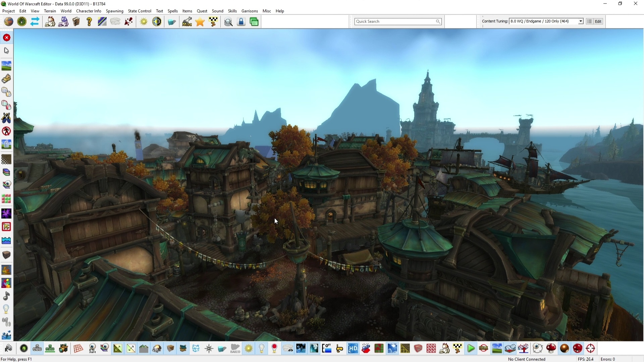Click the blue padlock icon

(241, 22)
